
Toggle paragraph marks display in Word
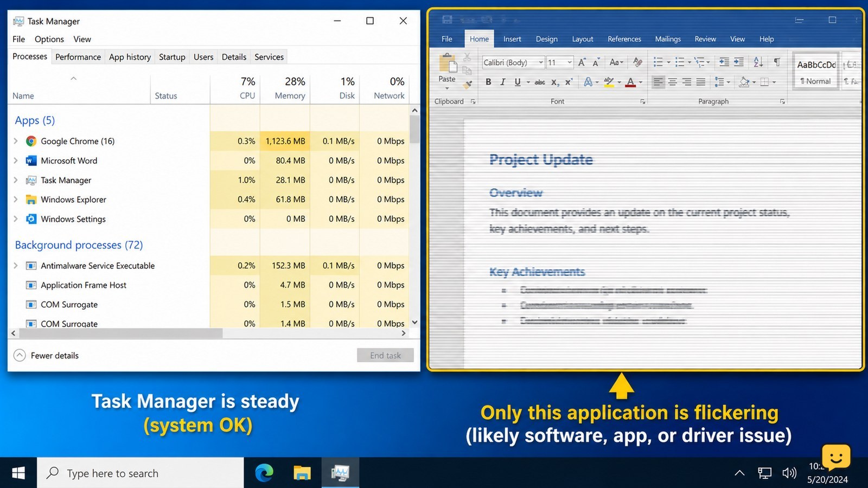pyautogui.click(x=777, y=62)
